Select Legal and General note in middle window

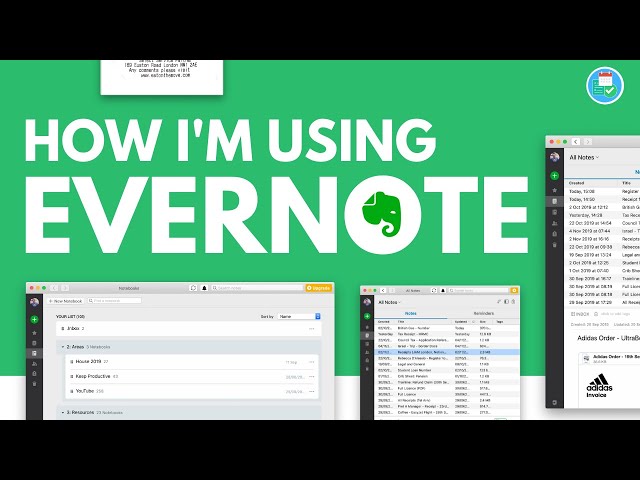point(447,364)
